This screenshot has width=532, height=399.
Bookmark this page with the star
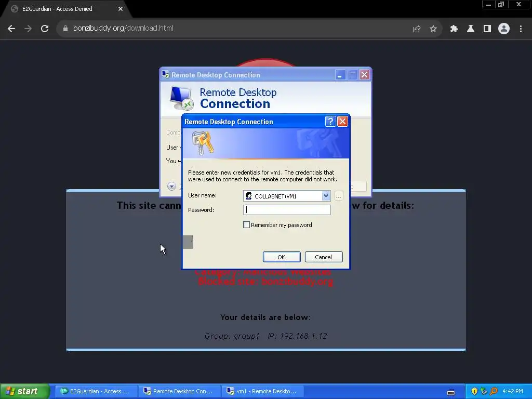tap(433, 29)
